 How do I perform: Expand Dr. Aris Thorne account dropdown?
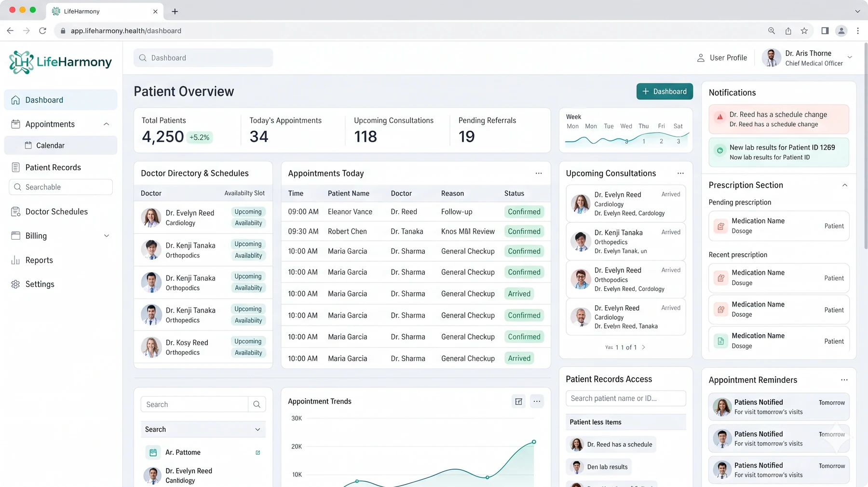point(850,57)
